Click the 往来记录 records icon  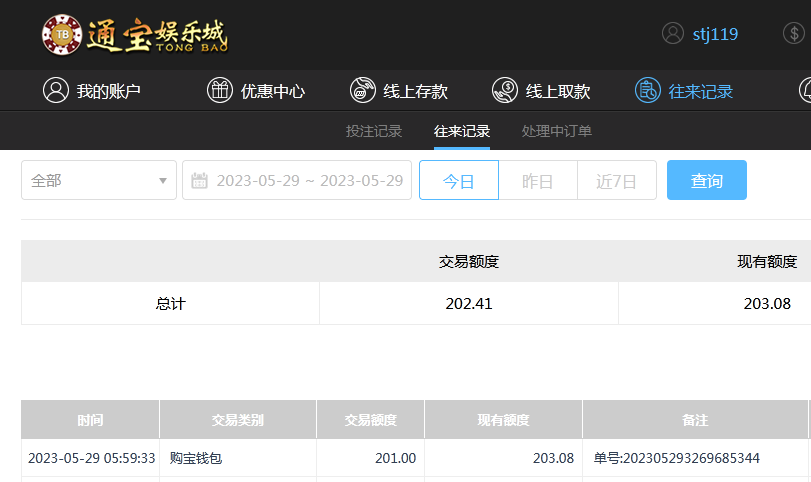(648, 90)
